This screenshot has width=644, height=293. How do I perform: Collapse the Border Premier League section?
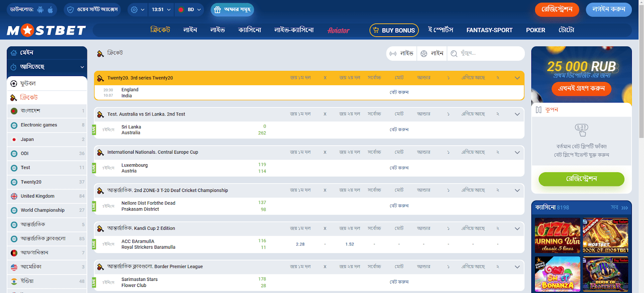click(x=517, y=267)
